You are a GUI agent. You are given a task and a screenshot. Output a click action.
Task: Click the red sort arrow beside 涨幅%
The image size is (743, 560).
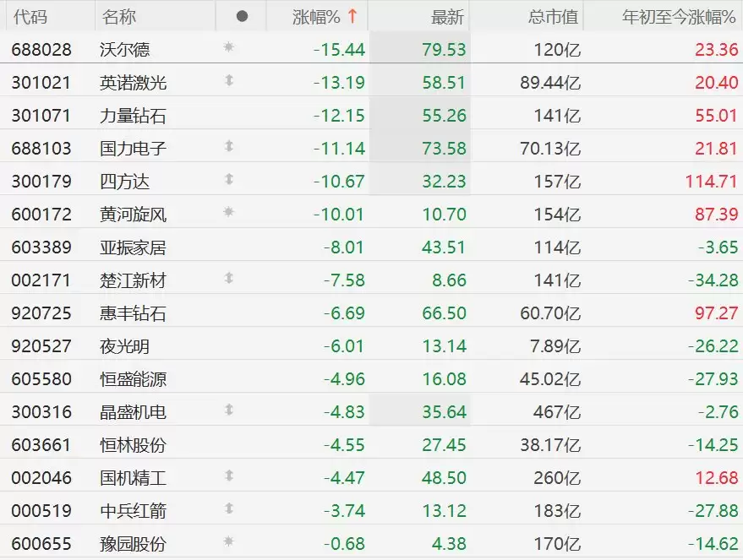(x=352, y=16)
